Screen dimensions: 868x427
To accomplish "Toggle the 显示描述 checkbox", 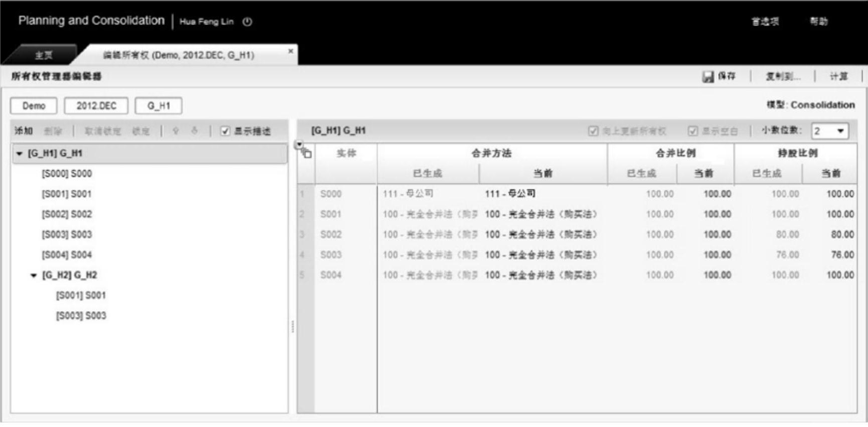I will [x=225, y=131].
